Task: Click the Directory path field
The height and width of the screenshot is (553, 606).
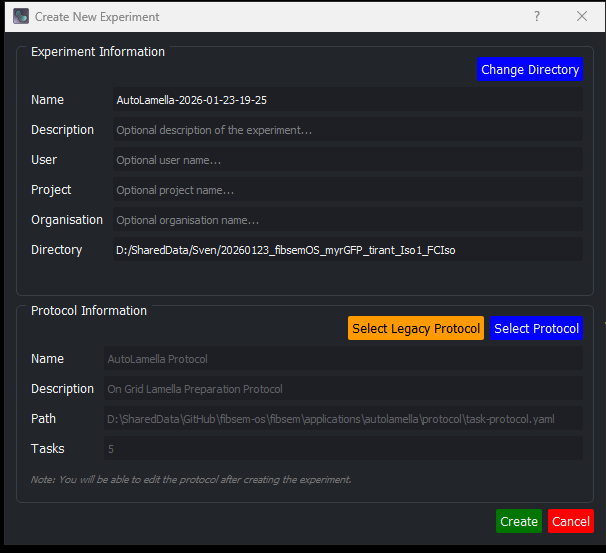Action: pyautogui.click(x=346, y=250)
